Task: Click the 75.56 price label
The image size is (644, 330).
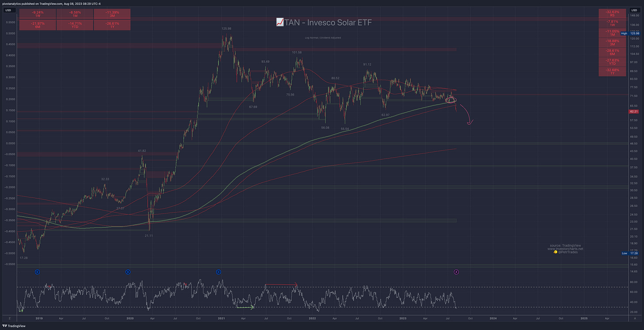Action: 290,94
